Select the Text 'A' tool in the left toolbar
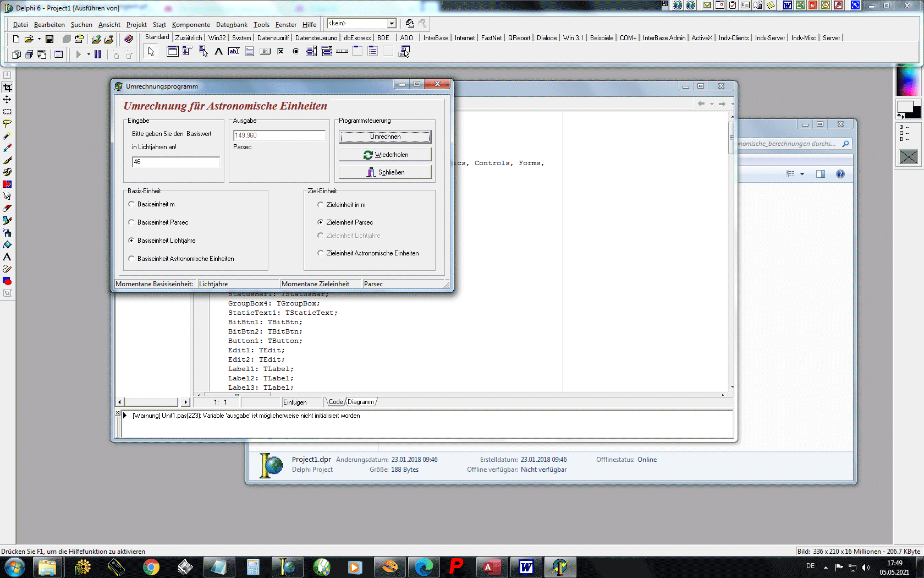The width and height of the screenshot is (924, 578). (7, 257)
